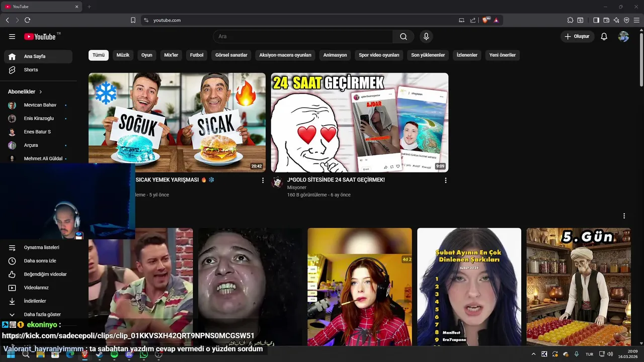644x362 pixels.
Task: Show hidden system tray icons
Action: click(x=534, y=354)
